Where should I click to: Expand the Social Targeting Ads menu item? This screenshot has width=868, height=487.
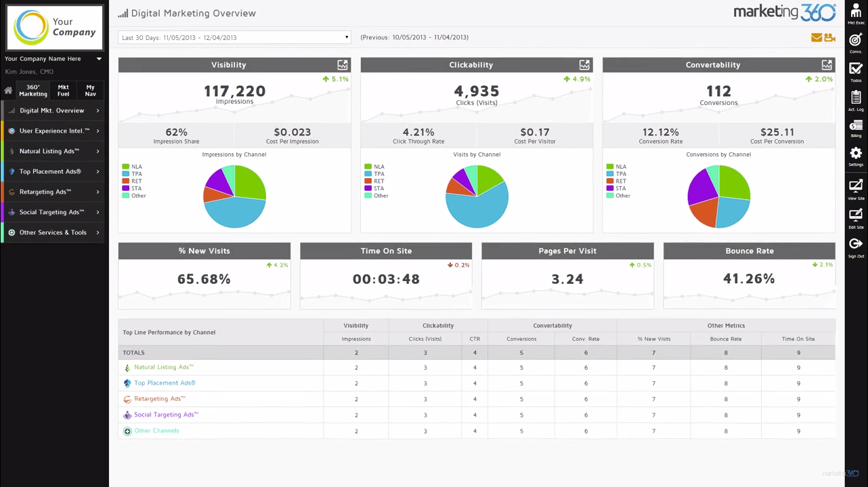(98, 212)
